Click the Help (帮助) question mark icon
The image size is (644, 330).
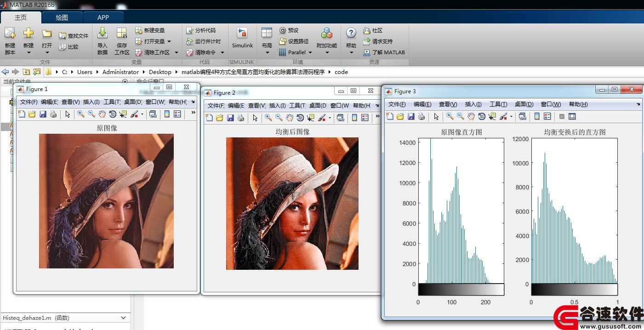pos(351,33)
